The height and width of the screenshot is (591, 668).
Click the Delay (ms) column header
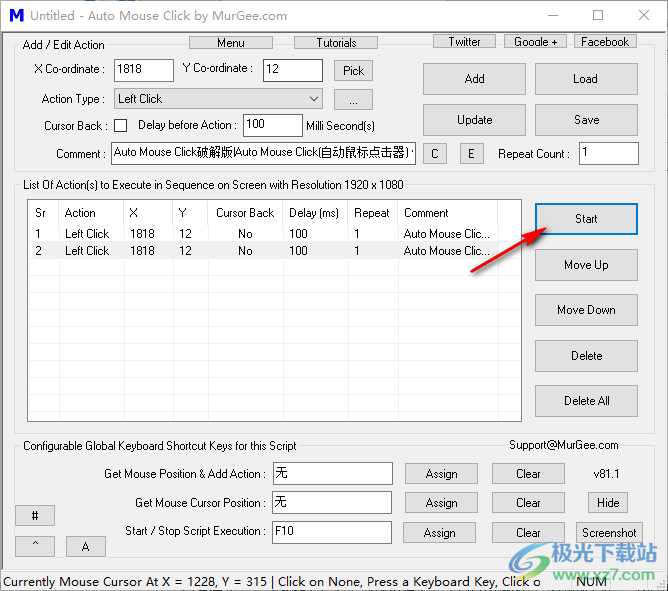[x=315, y=213]
